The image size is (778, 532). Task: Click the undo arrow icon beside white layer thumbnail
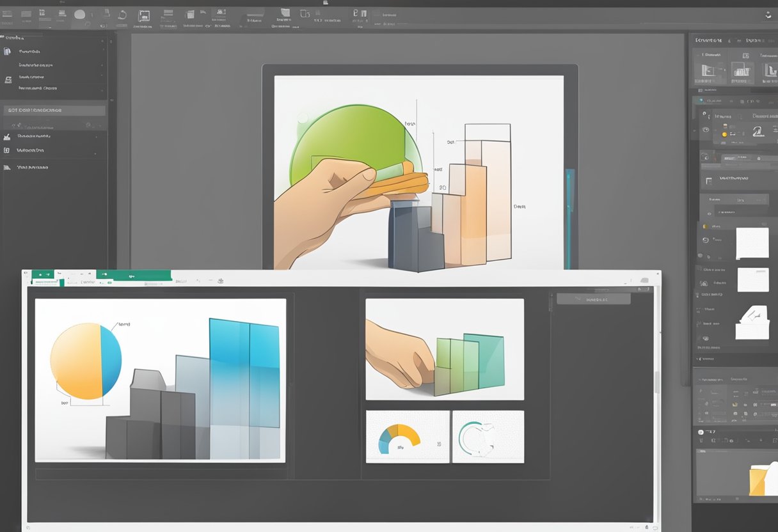tap(706, 240)
